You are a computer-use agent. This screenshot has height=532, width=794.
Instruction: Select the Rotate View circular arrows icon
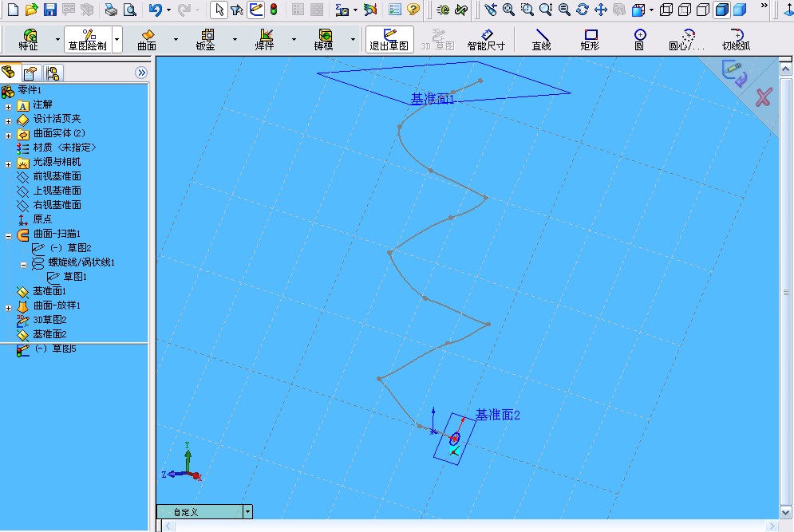(583, 9)
